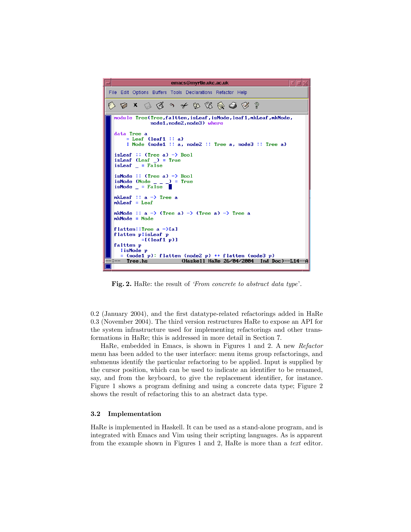Screen dimensions: 411x532
Task: Open the window menu button in title bar
Action: [108, 83]
